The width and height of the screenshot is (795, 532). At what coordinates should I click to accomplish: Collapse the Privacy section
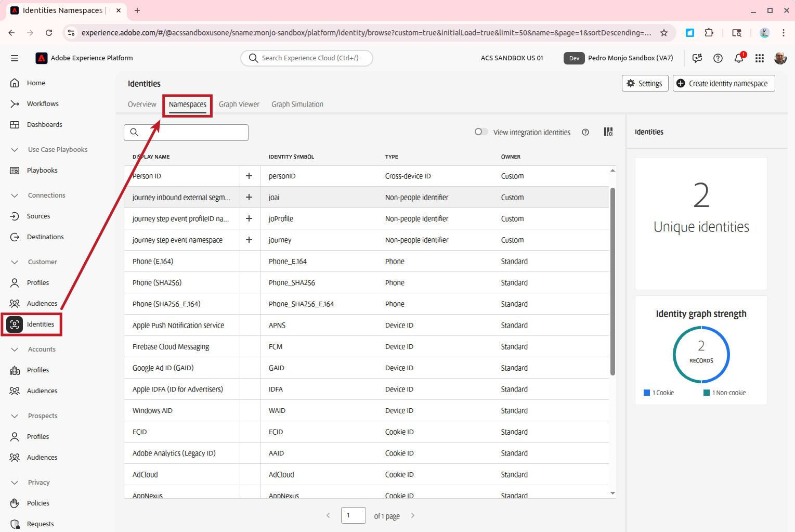click(x=15, y=483)
